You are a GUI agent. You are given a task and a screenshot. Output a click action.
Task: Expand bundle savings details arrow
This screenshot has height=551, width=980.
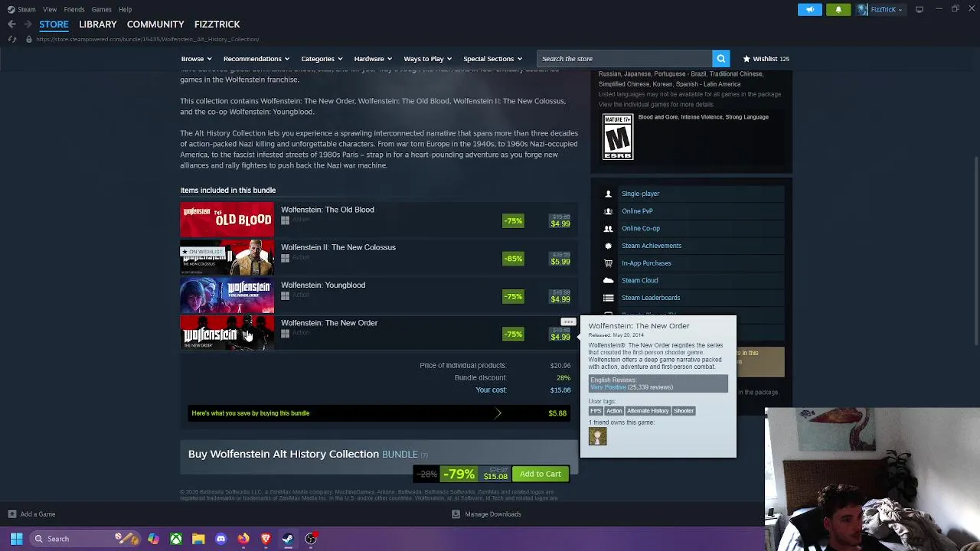[498, 413]
